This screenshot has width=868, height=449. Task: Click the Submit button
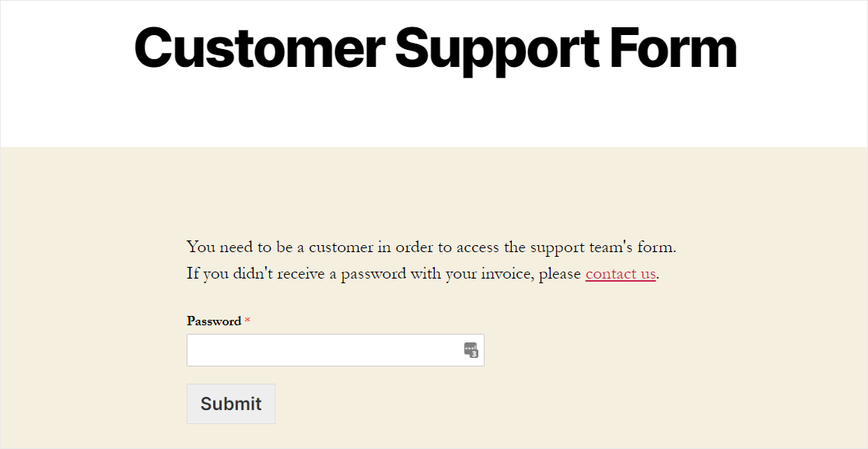[231, 404]
